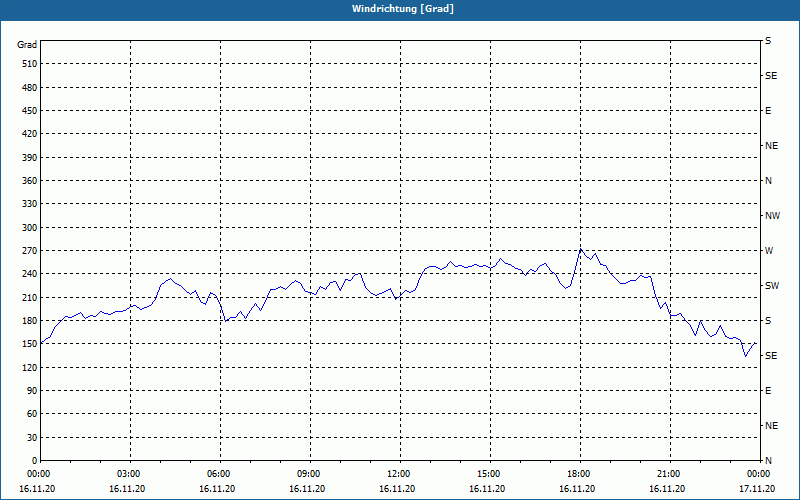The height and width of the screenshot is (500, 800).
Task: Select the 18:00 time label
Action: pyautogui.click(x=580, y=474)
